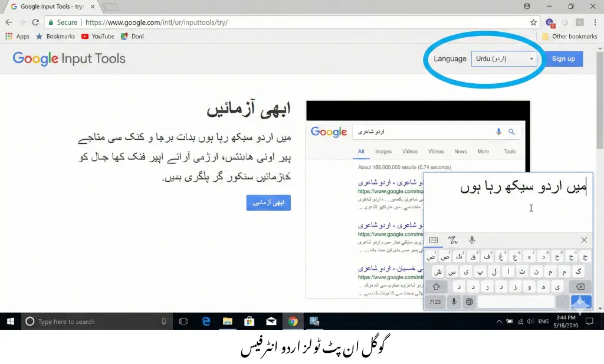Click the blue Sign up button

pos(563,58)
